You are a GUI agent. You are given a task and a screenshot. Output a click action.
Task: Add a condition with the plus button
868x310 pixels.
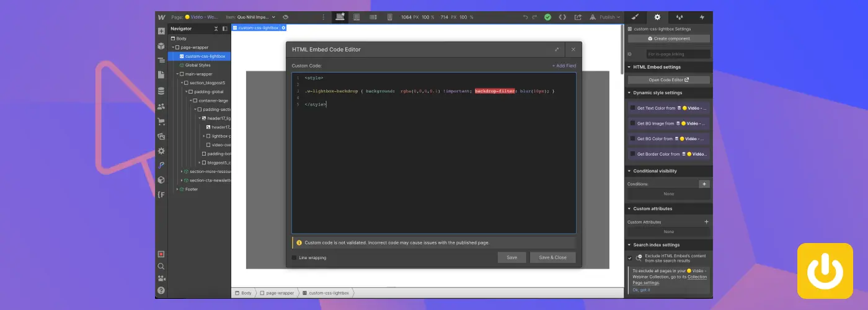click(x=704, y=184)
